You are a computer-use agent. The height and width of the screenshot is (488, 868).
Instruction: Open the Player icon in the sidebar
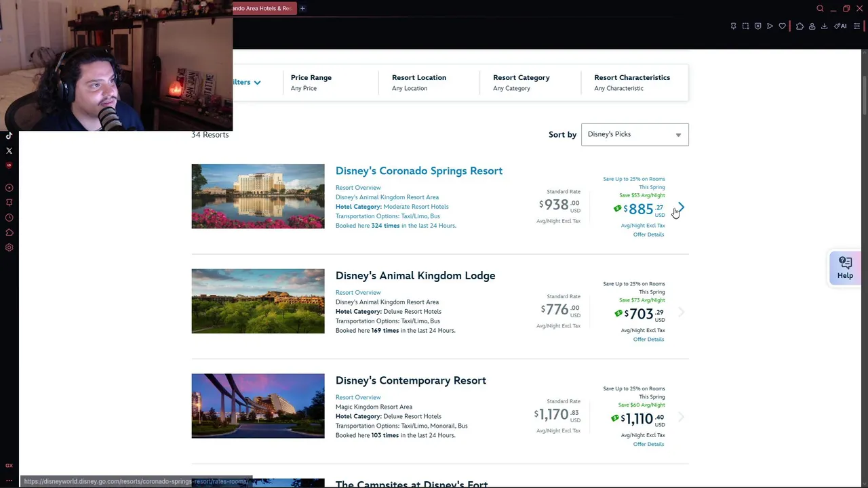(9, 188)
